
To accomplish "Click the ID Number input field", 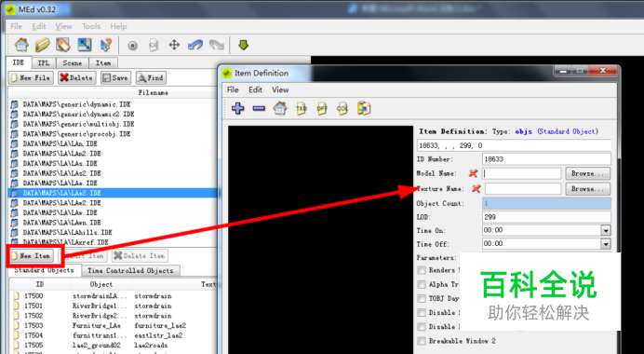I will click(x=546, y=159).
